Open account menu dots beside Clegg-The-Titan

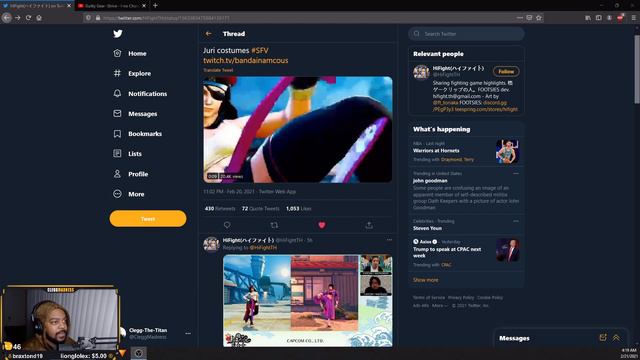tap(188, 333)
